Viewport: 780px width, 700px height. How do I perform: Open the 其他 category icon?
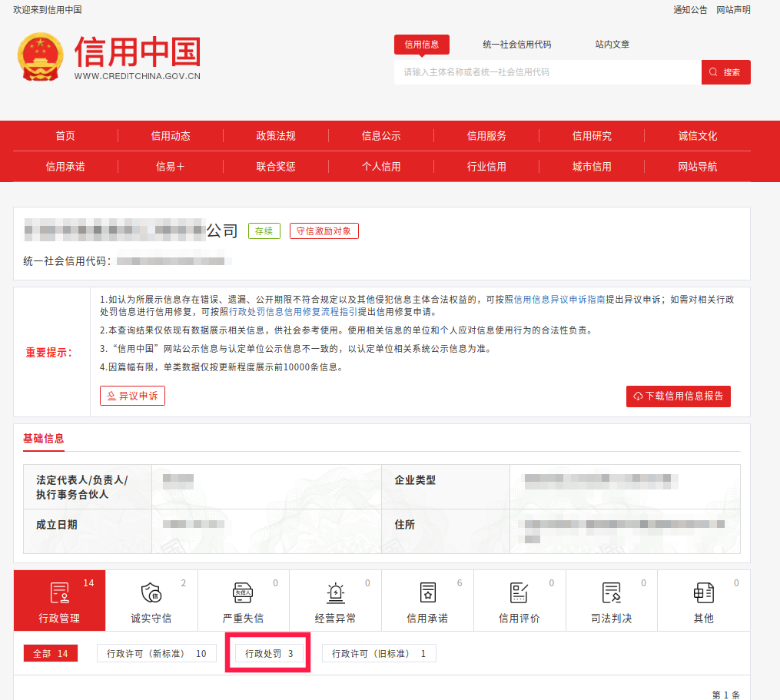tap(703, 592)
